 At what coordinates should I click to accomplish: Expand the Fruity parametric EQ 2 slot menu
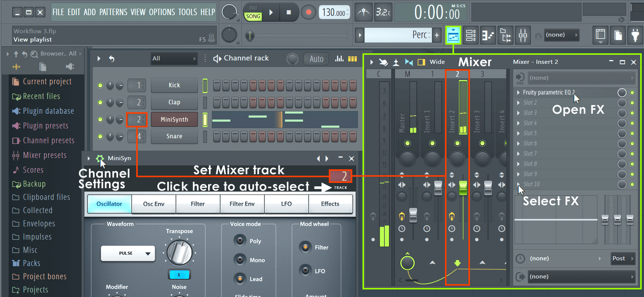[x=518, y=92]
